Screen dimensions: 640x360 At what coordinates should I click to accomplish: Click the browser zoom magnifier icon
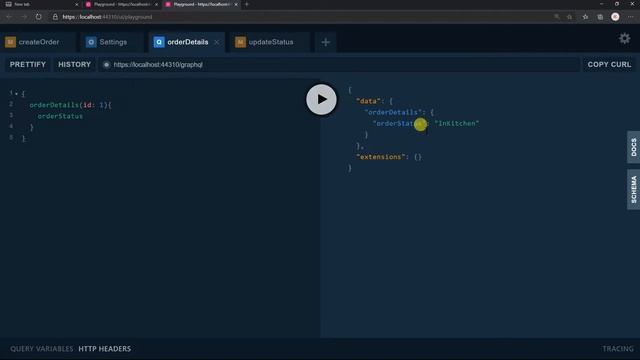click(557, 17)
